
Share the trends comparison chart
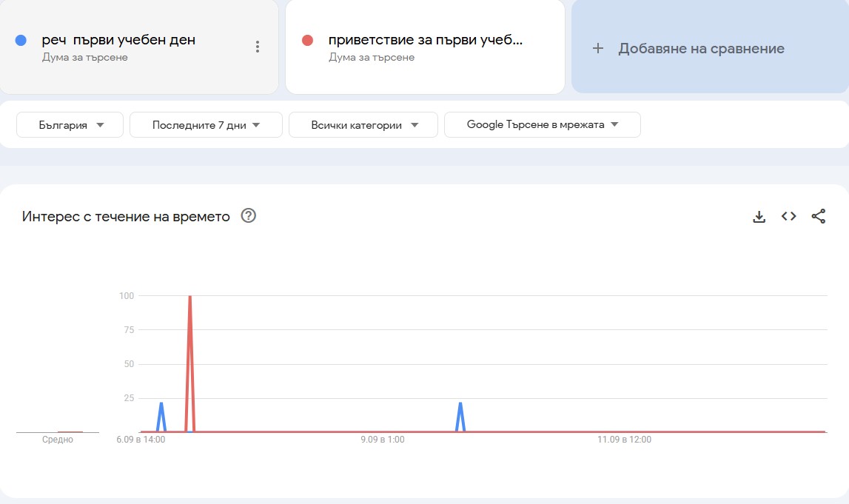tap(819, 216)
